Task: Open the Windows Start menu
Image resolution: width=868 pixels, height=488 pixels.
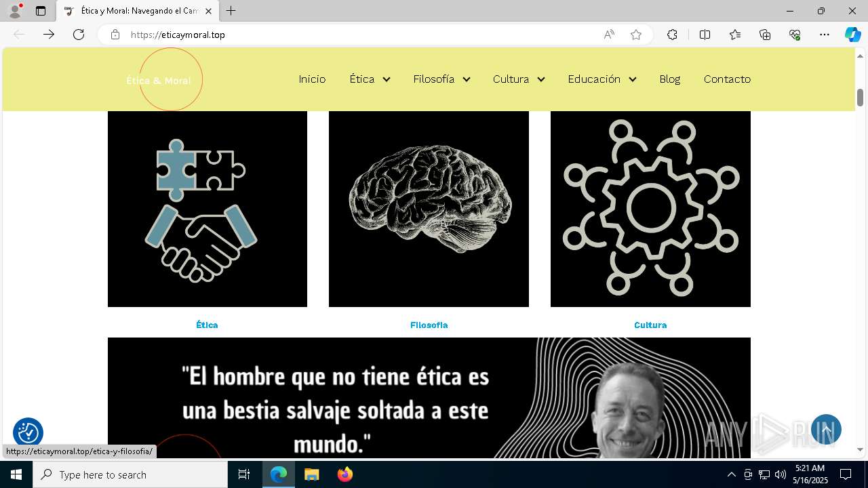Action: [x=16, y=474]
